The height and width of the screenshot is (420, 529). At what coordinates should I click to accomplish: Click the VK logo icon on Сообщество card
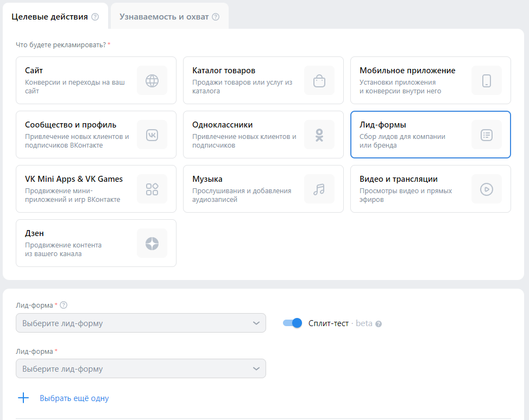coord(152,135)
